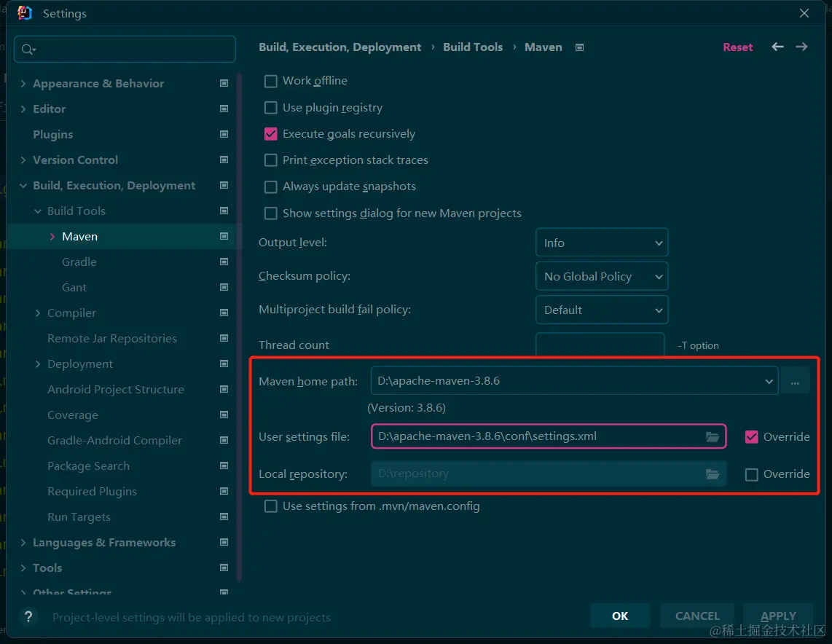Expand the Maven sub-settings chevron
Viewport: 832px width, 644px height.
click(52, 237)
